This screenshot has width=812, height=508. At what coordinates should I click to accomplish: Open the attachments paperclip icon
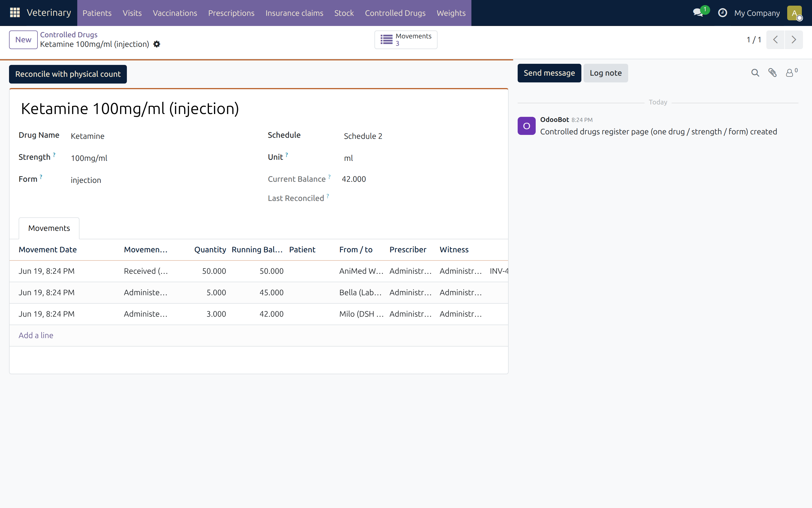(772, 73)
